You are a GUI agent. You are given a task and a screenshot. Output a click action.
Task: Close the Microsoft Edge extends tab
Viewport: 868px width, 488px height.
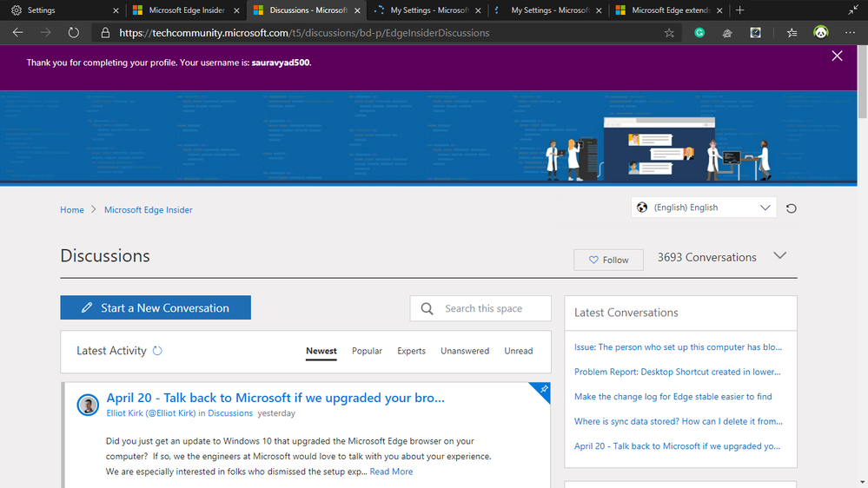click(x=719, y=10)
